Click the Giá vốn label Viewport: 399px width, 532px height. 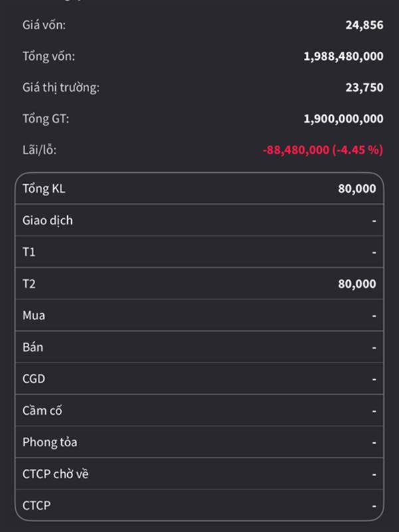coord(44,25)
